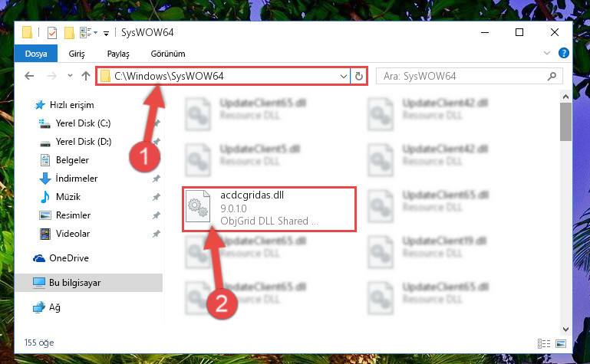Expand the ribbon with chevron
590x364 pixels.
pyautogui.click(x=547, y=53)
